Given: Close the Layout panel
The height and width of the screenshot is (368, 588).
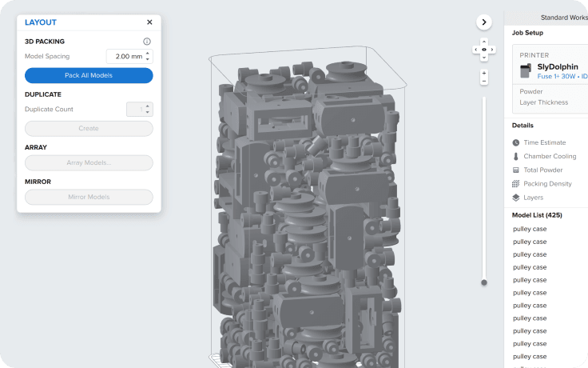Looking at the screenshot, I should (x=149, y=22).
